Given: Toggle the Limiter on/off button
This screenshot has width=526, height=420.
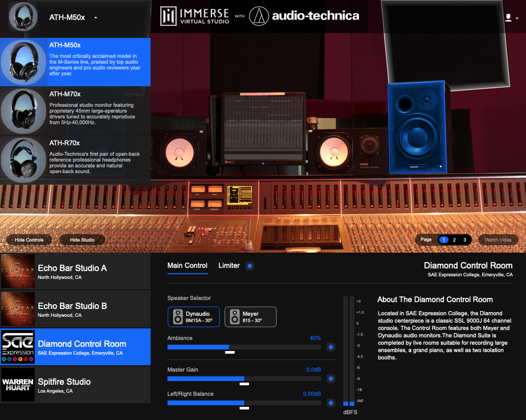Looking at the screenshot, I should [250, 266].
